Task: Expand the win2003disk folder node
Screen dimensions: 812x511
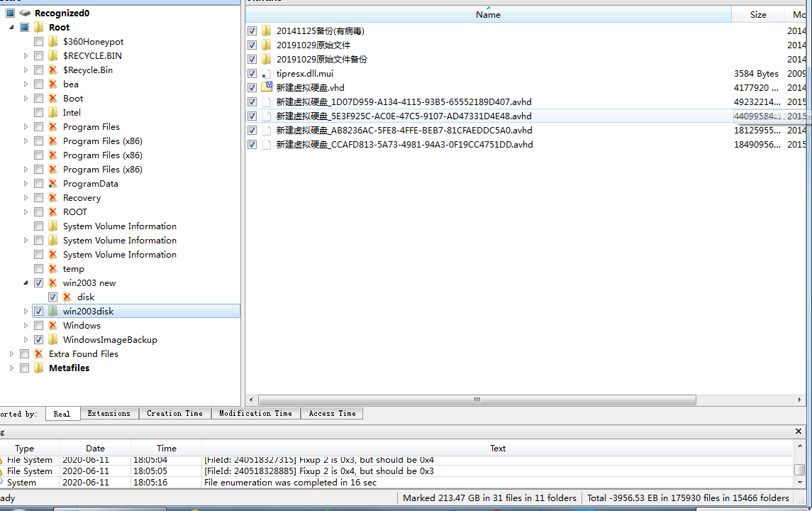Action: (26, 311)
